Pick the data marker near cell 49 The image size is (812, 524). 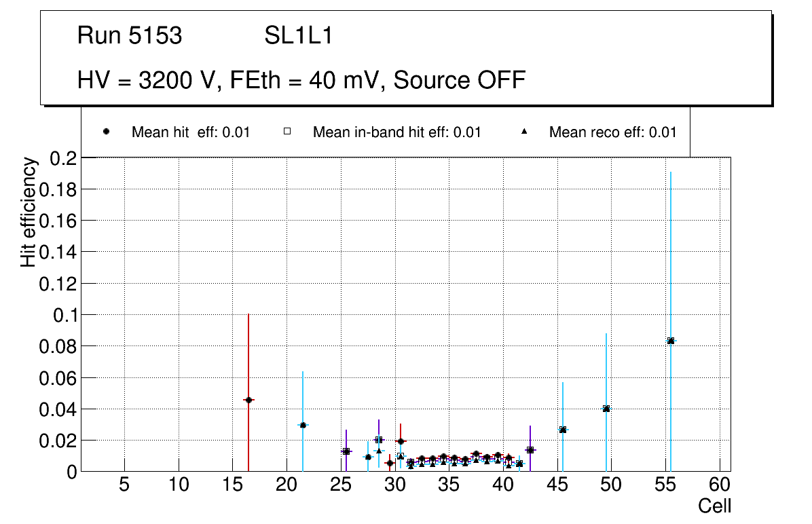point(606,409)
